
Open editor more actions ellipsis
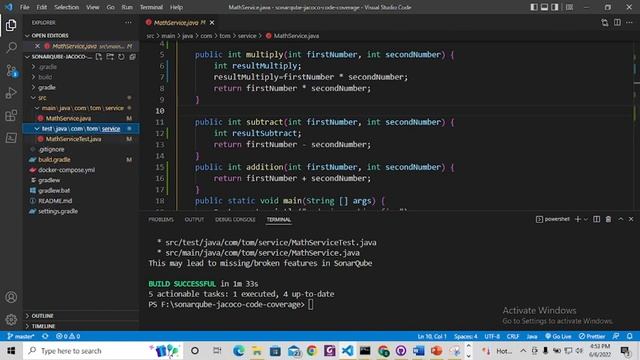tap(629, 23)
